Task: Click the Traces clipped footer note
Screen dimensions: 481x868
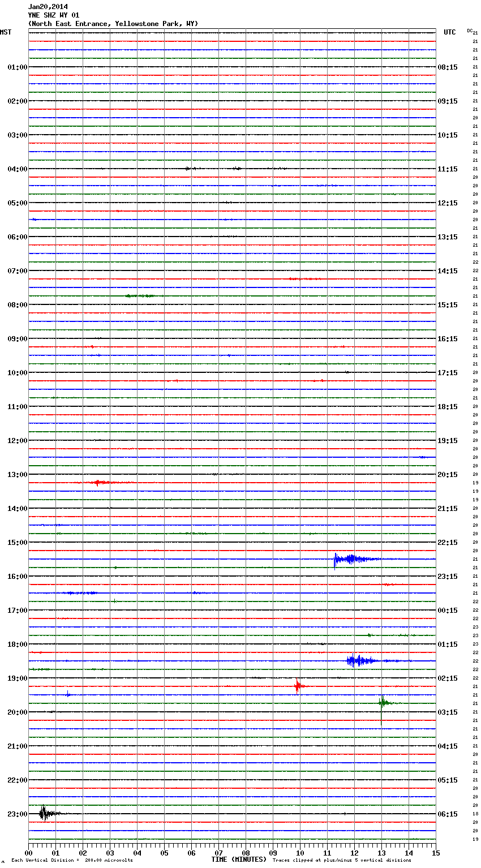Action: point(342,861)
